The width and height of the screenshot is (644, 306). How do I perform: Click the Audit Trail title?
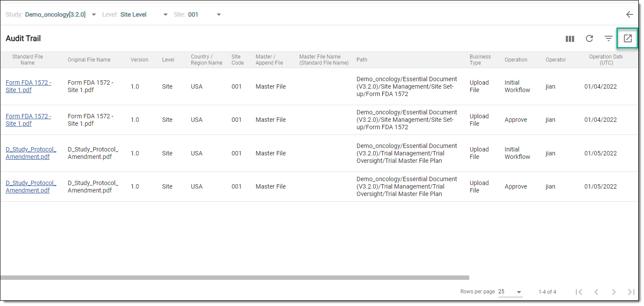pos(23,38)
